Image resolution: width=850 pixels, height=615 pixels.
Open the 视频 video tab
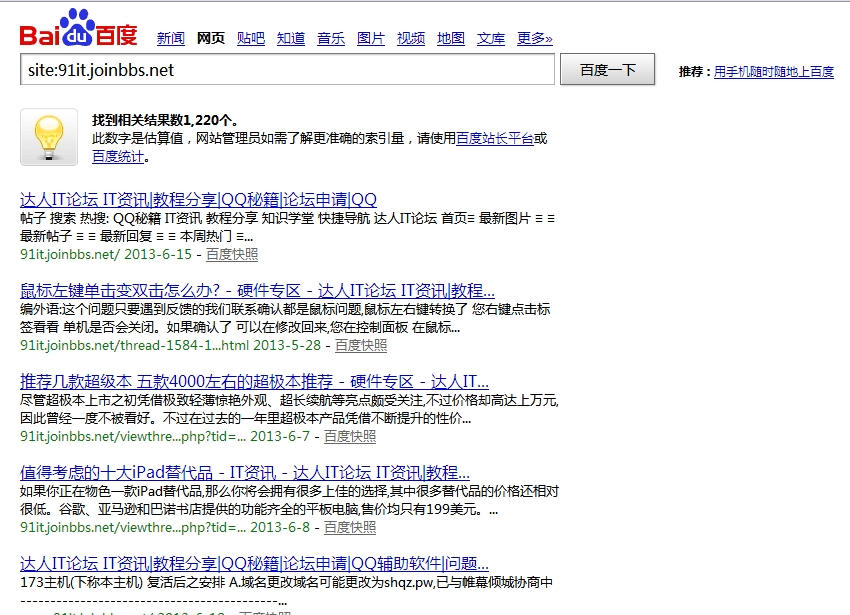point(411,39)
